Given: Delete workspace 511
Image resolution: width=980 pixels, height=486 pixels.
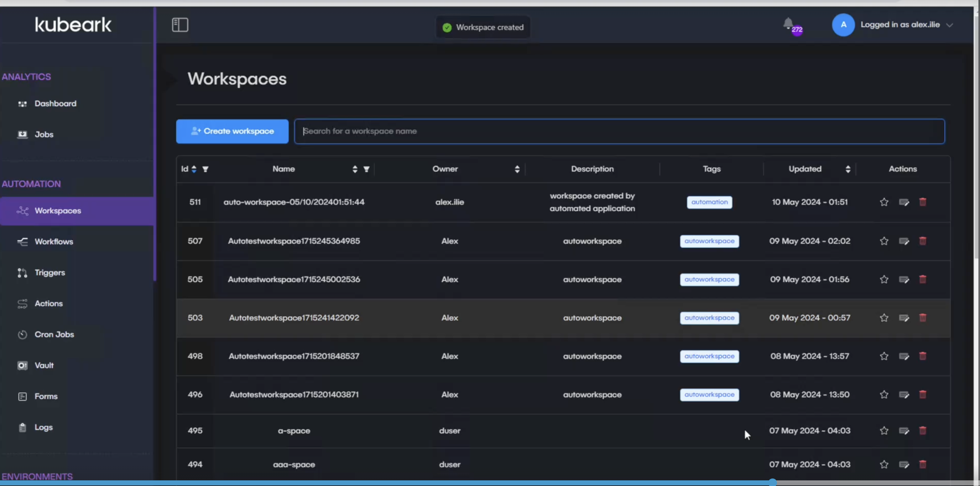Looking at the screenshot, I should coord(923,202).
